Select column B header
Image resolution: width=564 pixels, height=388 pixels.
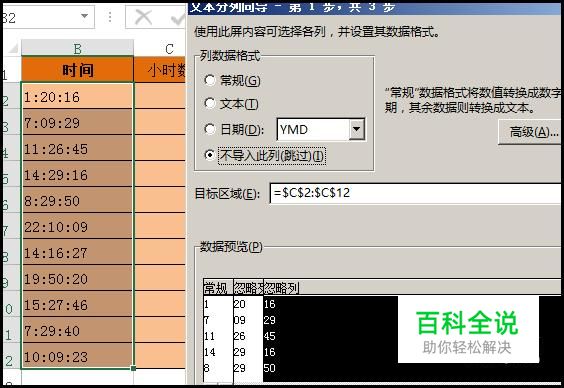77,49
